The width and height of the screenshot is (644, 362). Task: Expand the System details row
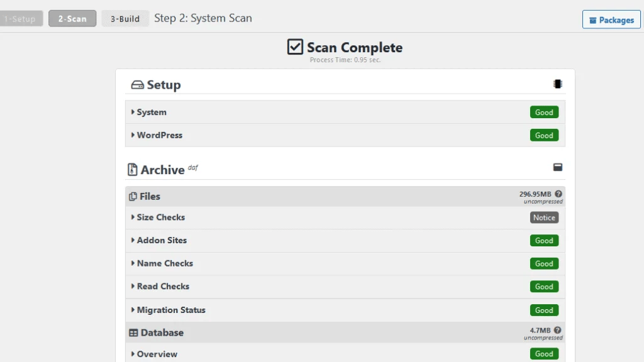(x=151, y=112)
